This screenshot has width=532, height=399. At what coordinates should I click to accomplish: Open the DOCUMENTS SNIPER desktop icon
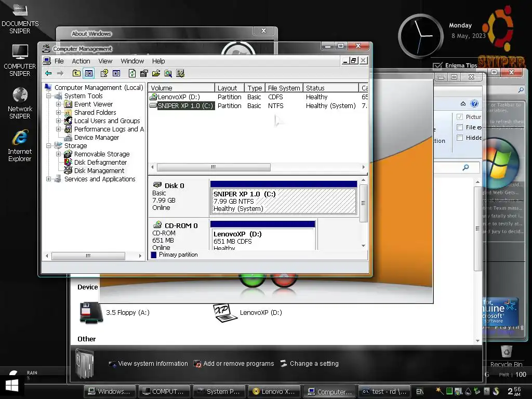(x=20, y=19)
